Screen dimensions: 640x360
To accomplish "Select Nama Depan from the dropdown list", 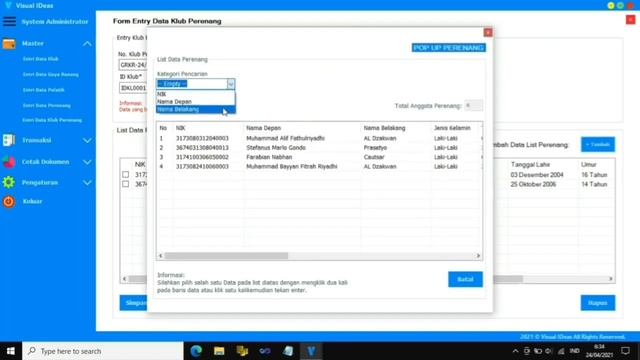I will click(196, 102).
